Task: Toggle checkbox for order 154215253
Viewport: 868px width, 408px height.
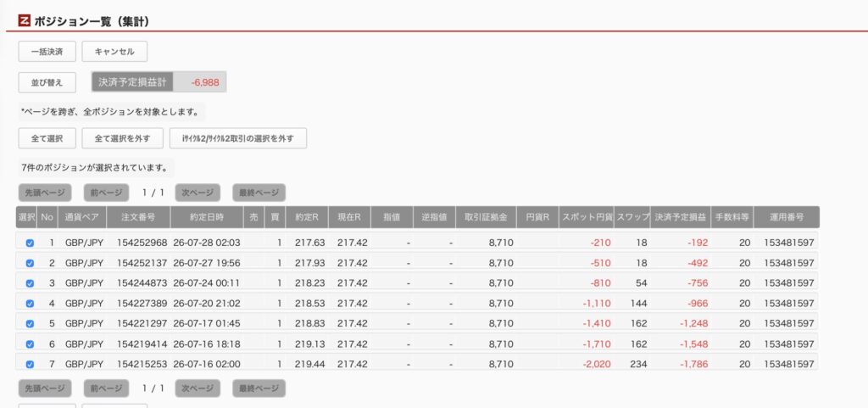Action: point(30,365)
